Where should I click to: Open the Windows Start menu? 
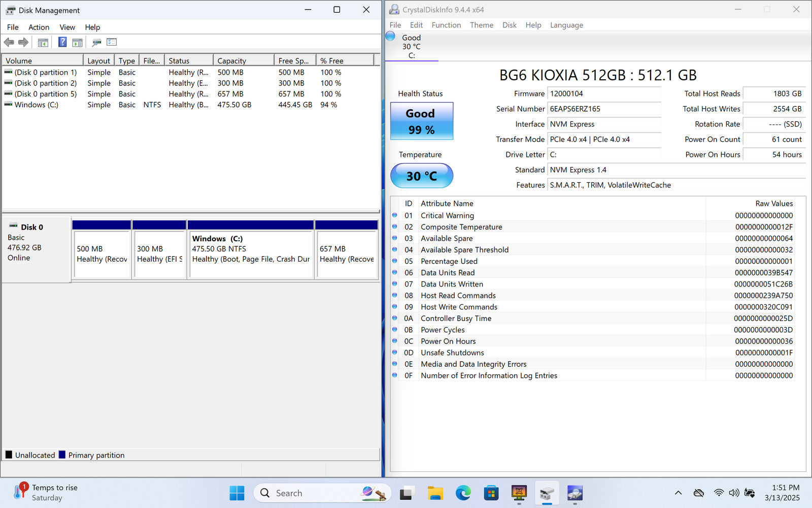[x=237, y=493]
